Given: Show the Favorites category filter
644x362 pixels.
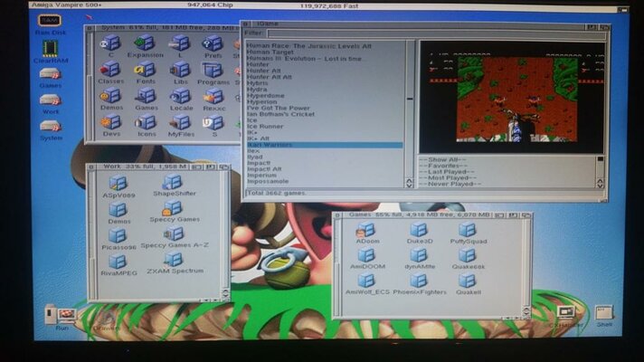Looking at the screenshot, I should pos(450,166).
